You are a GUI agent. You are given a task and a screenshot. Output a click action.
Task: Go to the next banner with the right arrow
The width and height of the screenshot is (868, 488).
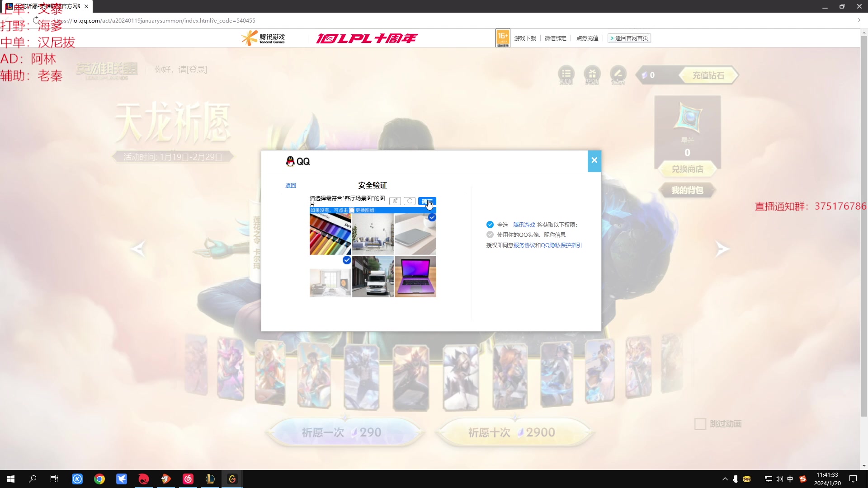(x=722, y=249)
